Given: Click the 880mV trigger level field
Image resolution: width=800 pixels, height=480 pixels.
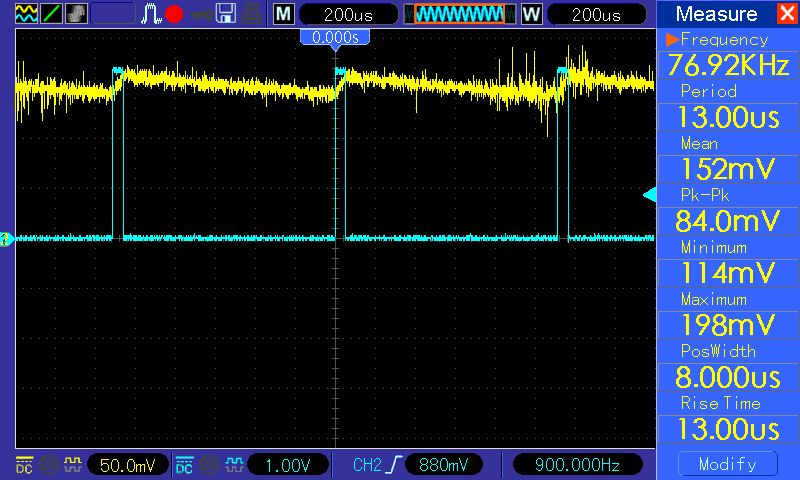Looking at the screenshot, I should [x=443, y=465].
